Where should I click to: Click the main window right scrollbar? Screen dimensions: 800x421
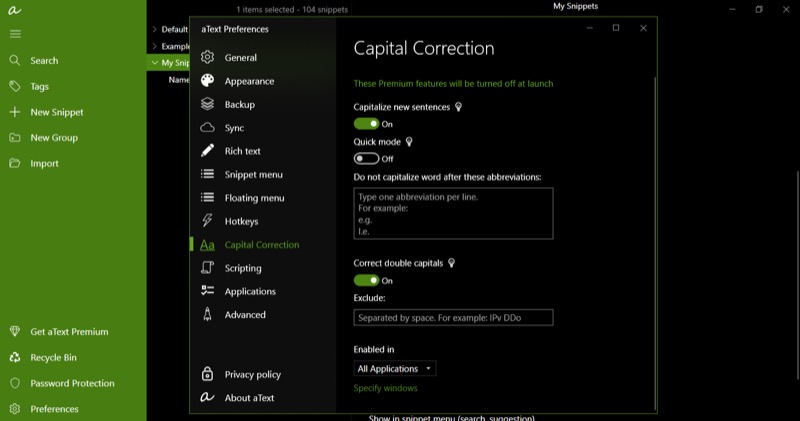click(798, 276)
